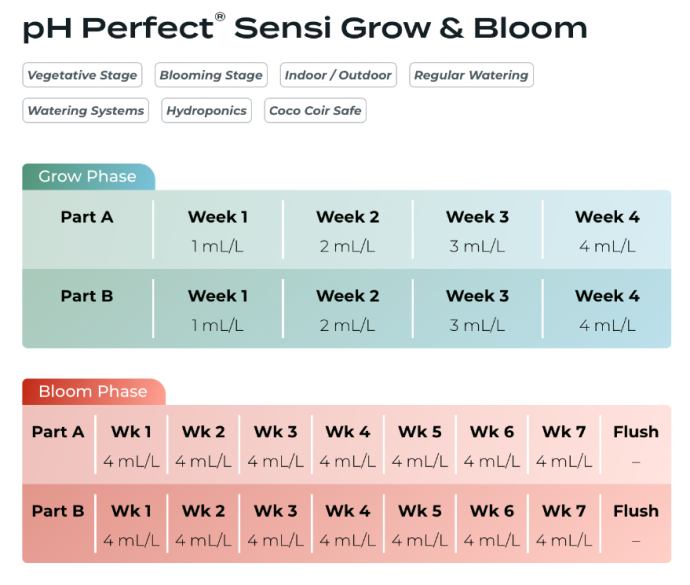The image size is (690, 585).
Task: Select the Blooming Stage tag
Action: 211,75
